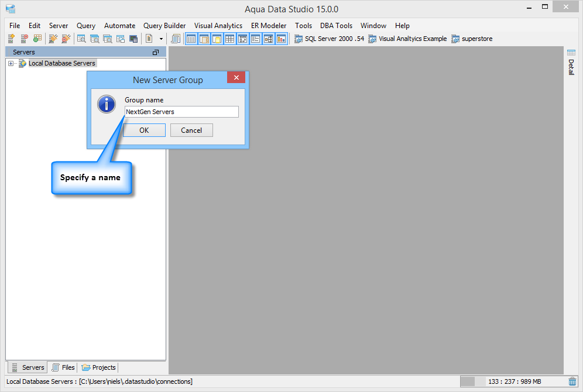Open the DBA Tools menu
The image size is (583, 392).
[336, 26]
